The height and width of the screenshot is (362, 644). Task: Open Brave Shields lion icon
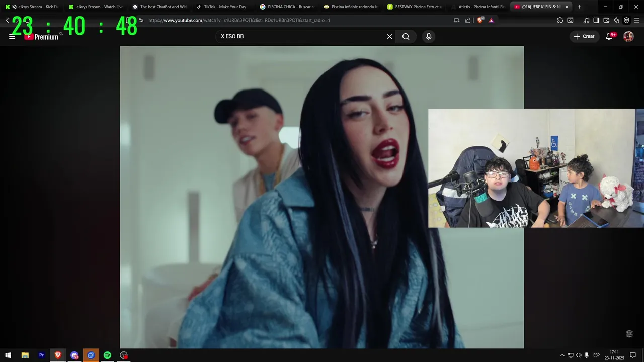tap(480, 20)
